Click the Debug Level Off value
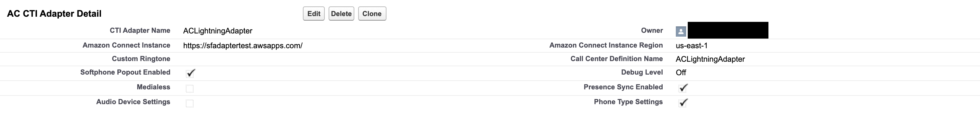Screen dimensions: 980x117 (x=681, y=73)
